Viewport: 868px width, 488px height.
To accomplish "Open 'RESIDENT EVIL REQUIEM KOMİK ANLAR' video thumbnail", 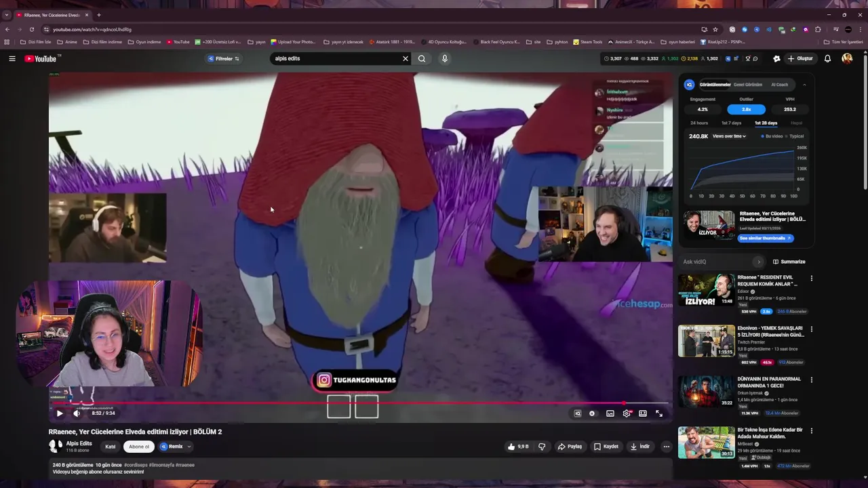I will [x=706, y=290].
